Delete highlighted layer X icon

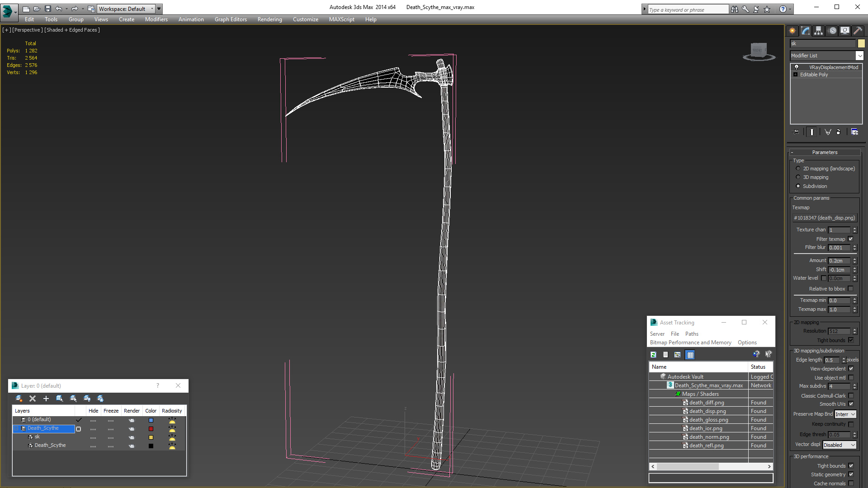[33, 398]
